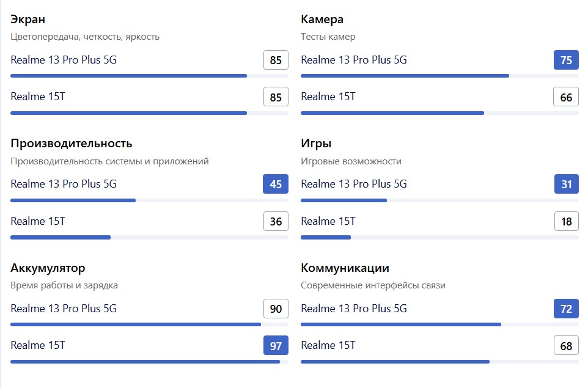
Task: Click Realme 15T label under Экран
Action: click(x=37, y=97)
